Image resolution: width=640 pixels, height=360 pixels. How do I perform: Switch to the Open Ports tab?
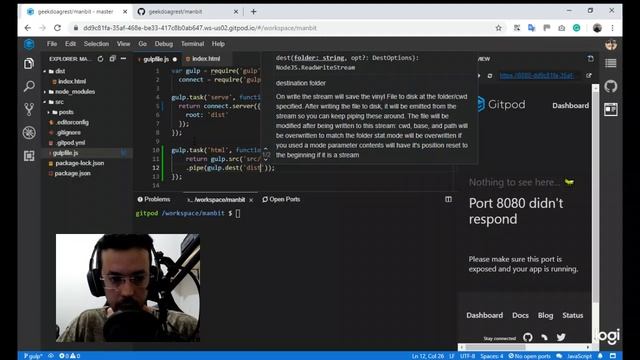tap(281, 199)
